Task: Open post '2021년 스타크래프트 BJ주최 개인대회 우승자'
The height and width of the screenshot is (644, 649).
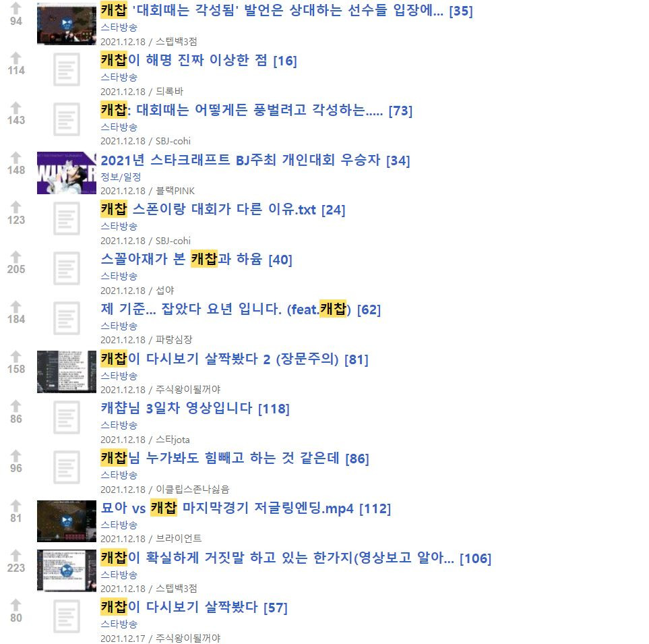Action: (241, 160)
